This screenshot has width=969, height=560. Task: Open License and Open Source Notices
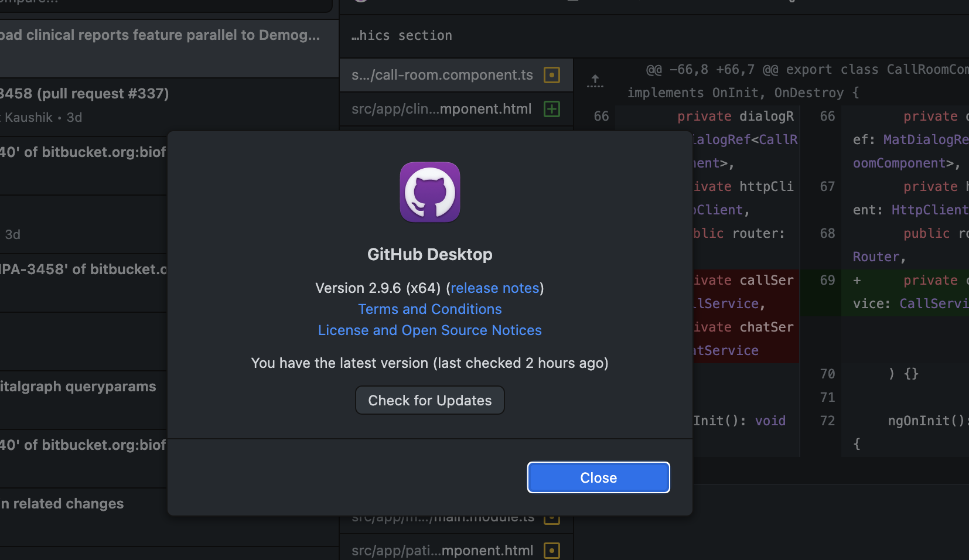coord(430,330)
